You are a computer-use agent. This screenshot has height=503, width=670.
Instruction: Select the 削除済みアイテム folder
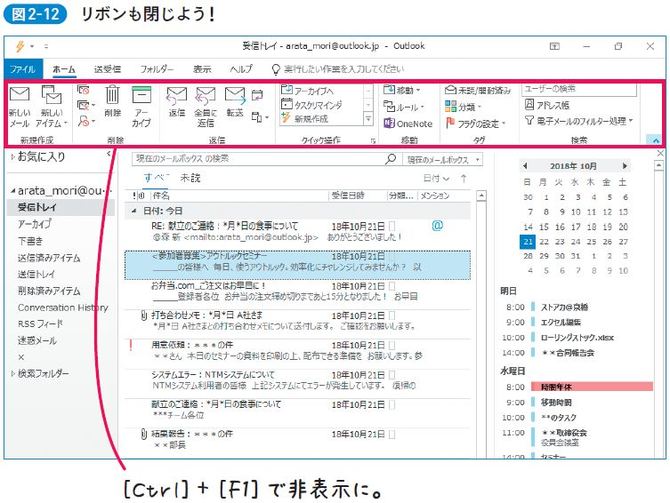pos(49,291)
